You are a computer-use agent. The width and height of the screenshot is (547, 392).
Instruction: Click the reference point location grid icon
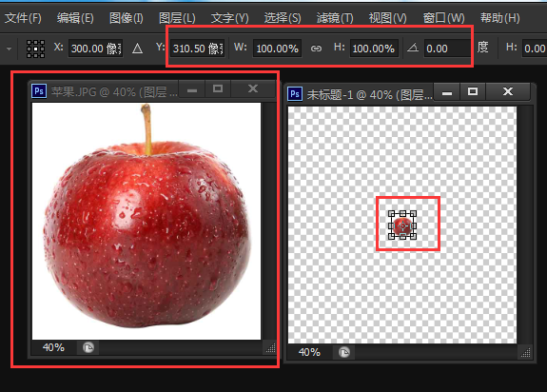[35, 49]
